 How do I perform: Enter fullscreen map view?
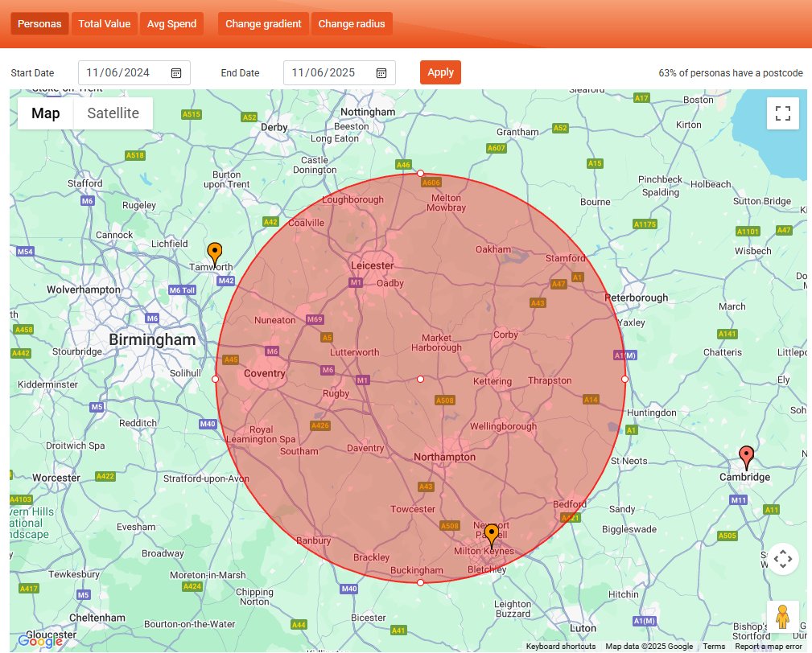coord(781,113)
